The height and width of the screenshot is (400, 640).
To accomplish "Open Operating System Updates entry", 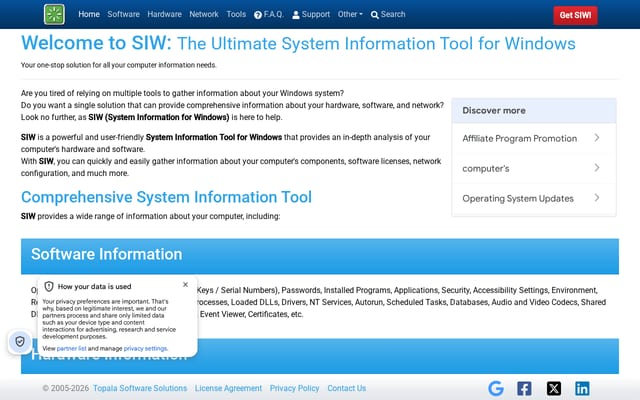I will [534, 198].
